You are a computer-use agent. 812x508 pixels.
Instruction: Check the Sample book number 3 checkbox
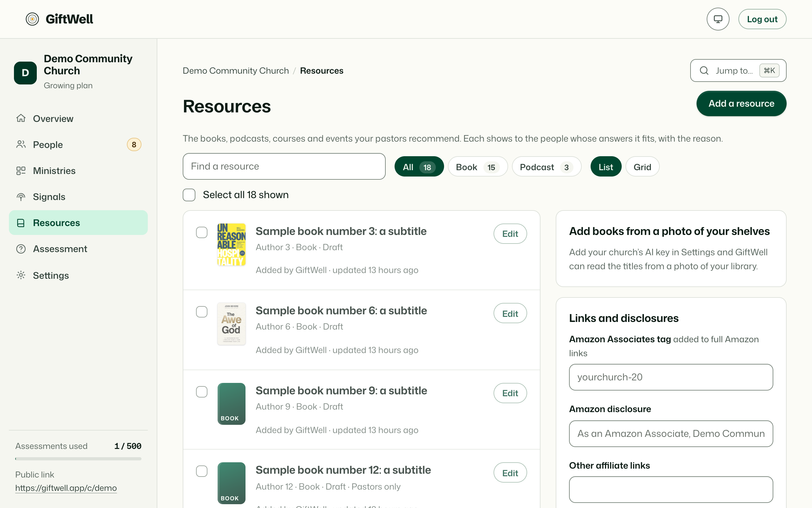pyautogui.click(x=202, y=232)
